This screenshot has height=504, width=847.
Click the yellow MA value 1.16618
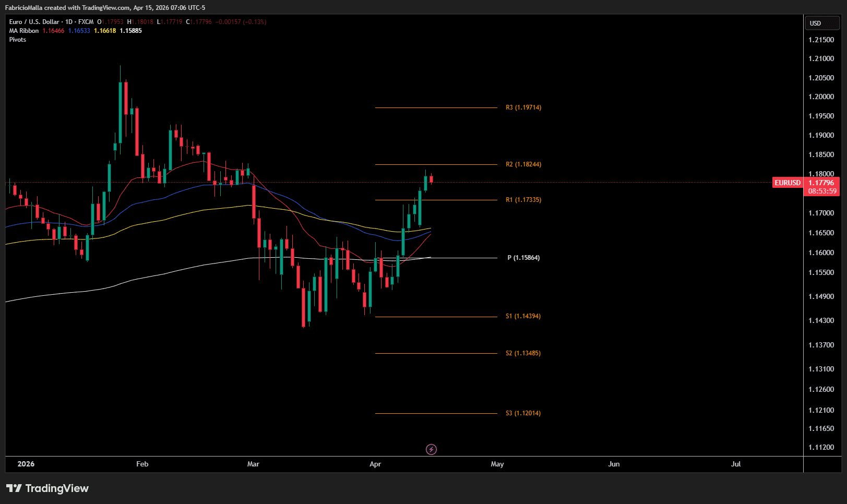[x=105, y=31]
